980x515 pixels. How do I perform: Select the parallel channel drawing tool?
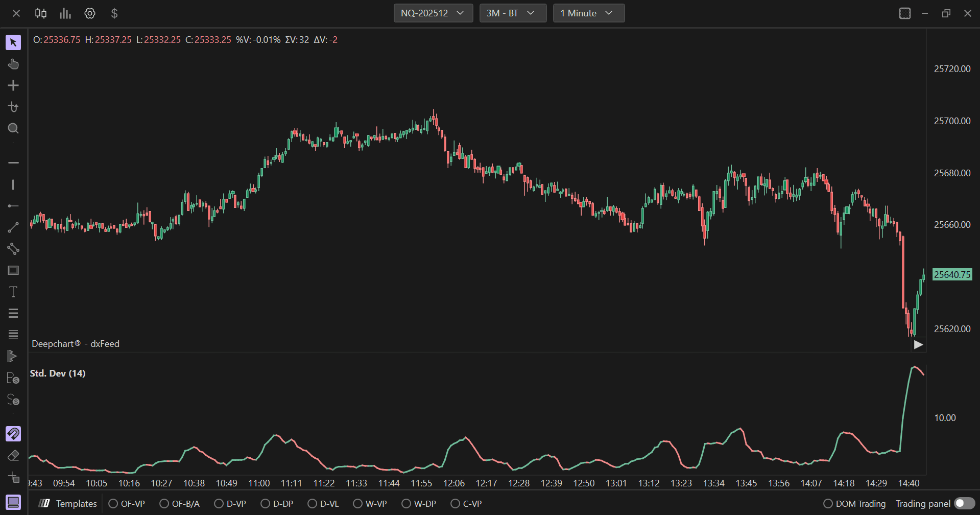[x=13, y=249]
